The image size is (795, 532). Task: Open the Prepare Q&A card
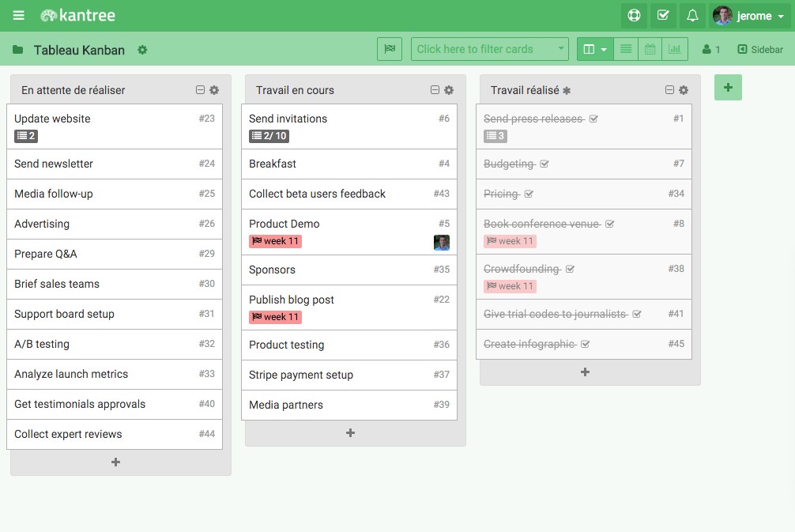click(x=115, y=254)
